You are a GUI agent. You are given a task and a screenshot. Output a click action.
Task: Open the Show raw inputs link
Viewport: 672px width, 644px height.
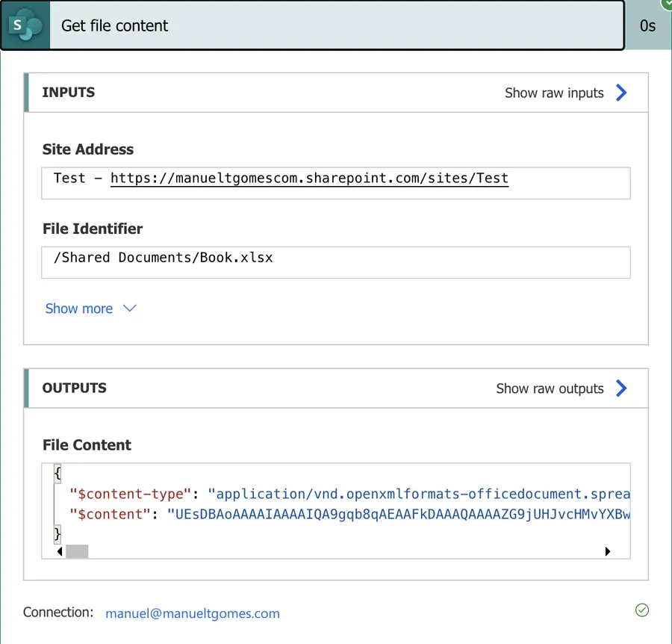pos(554,93)
